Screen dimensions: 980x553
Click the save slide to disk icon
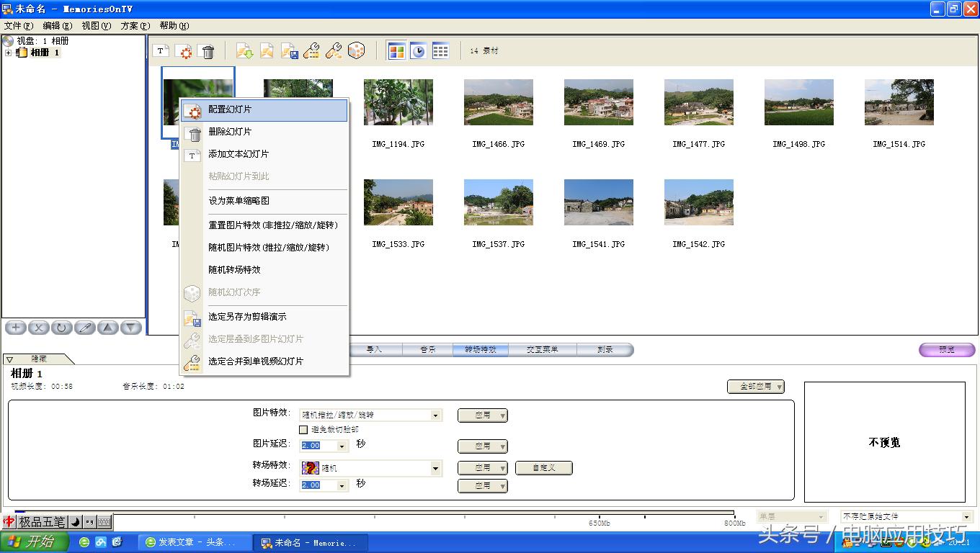(x=289, y=50)
